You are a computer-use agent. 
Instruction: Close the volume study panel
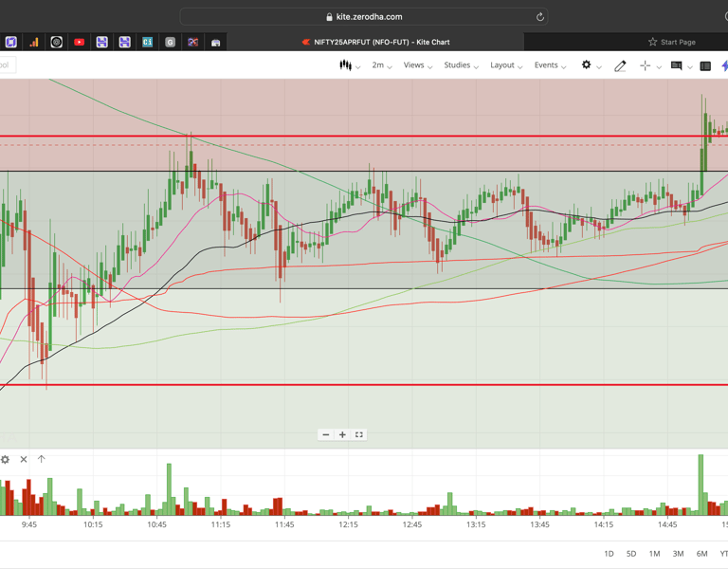(24, 459)
